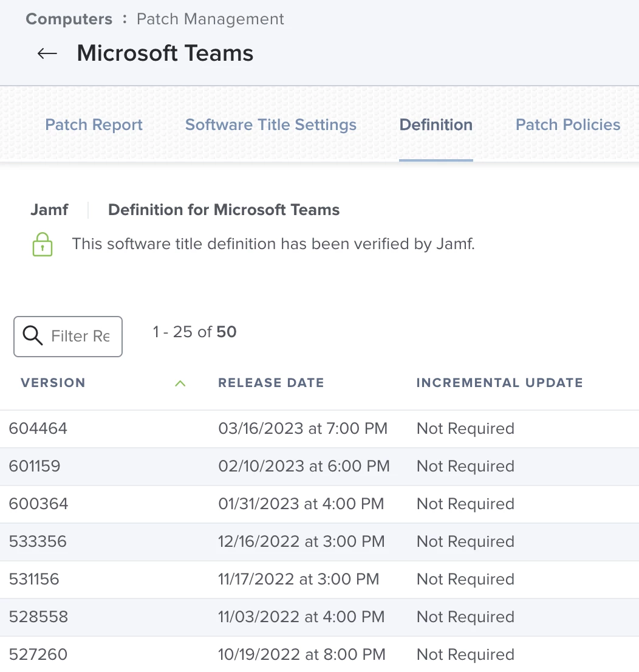Sort by the Version column header

pyautogui.click(x=53, y=383)
